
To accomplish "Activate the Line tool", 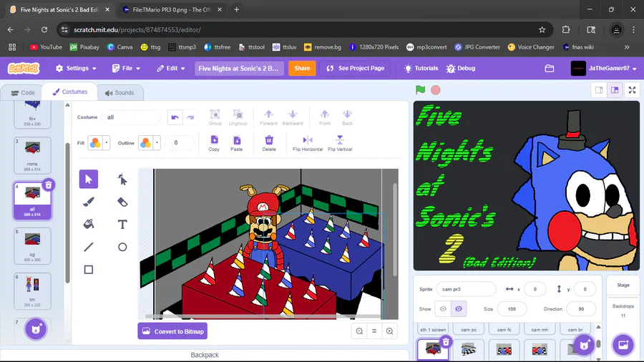I will [88, 247].
